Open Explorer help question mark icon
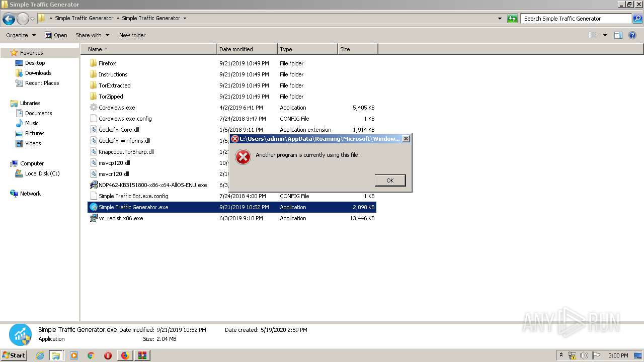The height and width of the screenshot is (362, 644). point(633,35)
